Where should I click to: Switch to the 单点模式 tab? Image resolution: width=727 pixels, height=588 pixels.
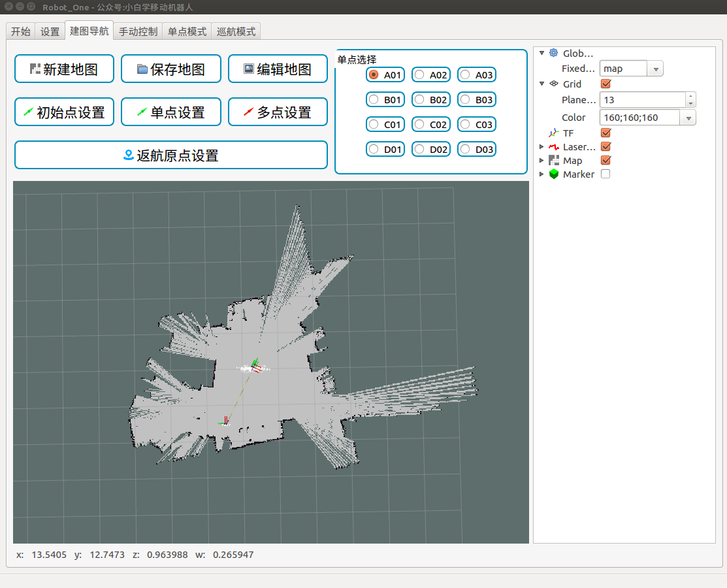[187, 31]
